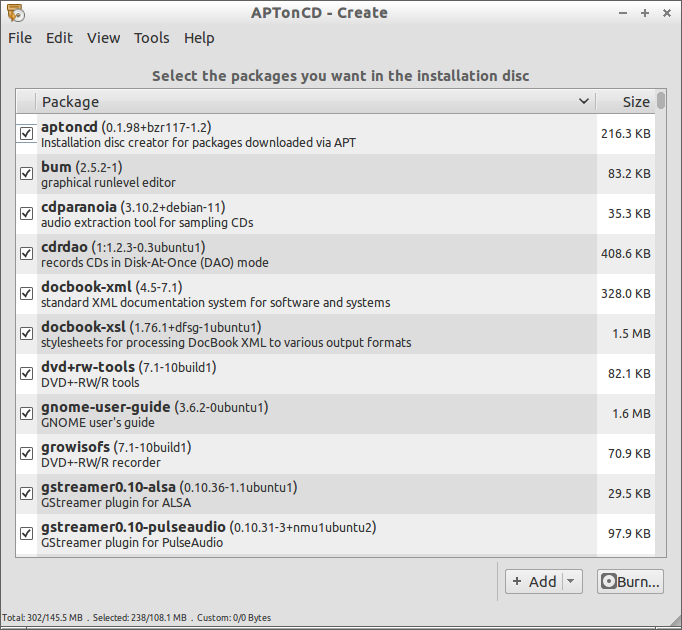Viewport: 682px width, 630px height.
Task: Uncheck the aptoncd package checkbox
Action: 27,133
